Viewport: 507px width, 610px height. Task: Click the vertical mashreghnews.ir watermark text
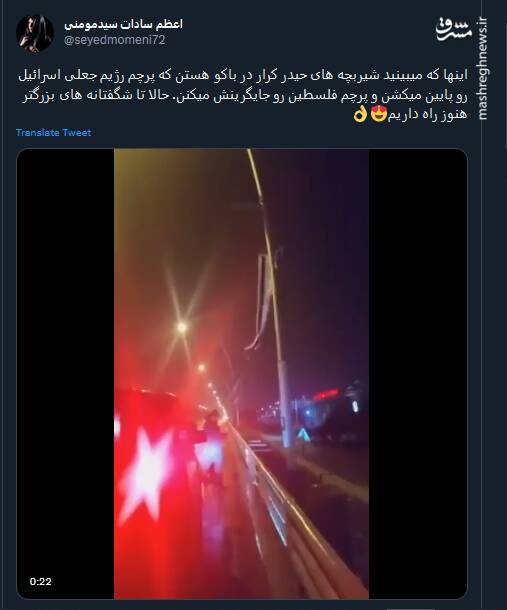click(x=482, y=69)
